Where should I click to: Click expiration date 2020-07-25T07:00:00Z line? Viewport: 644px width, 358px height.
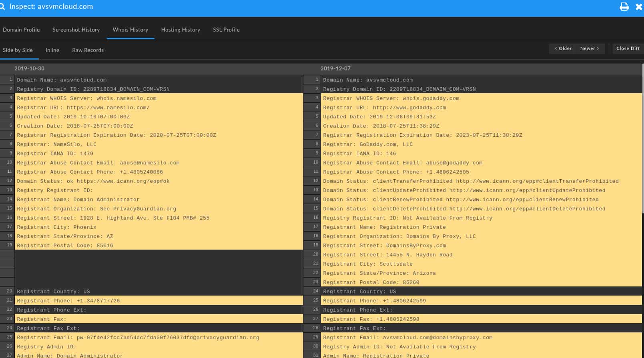click(x=159, y=135)
